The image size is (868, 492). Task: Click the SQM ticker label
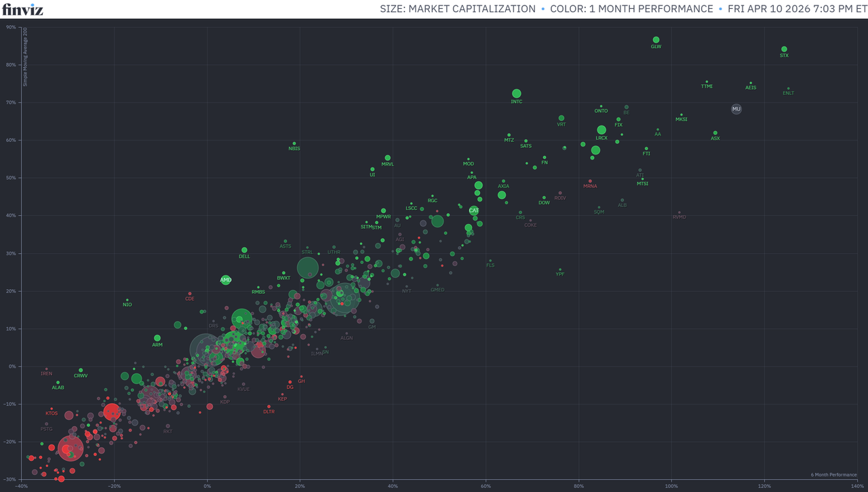599,212
